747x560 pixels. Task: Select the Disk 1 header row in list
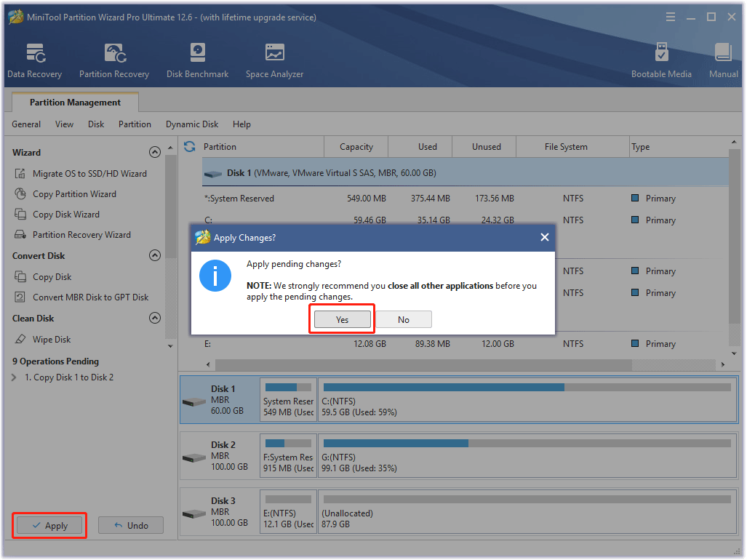coord(466,173)
